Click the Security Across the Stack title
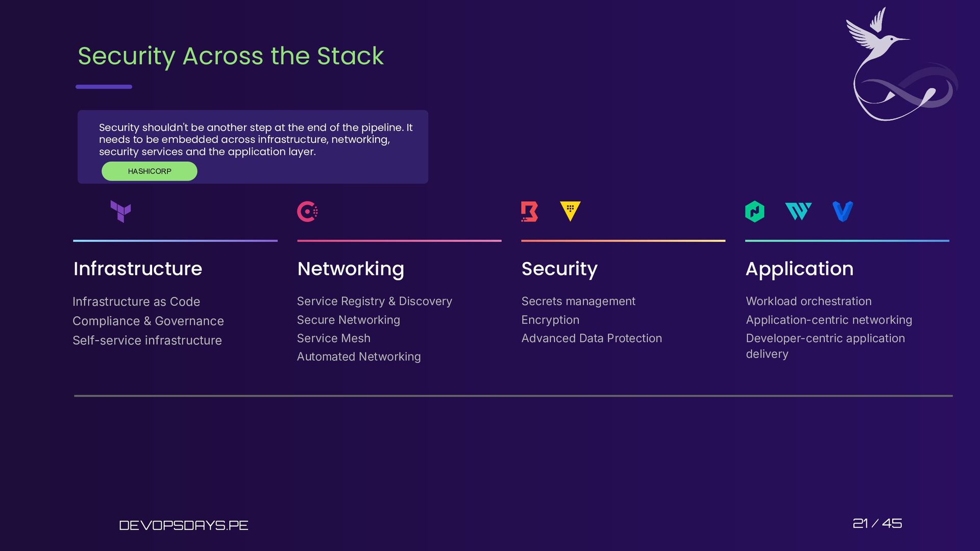Image resolution: width=980 pixels, height=551 pixels. tap(231, 56)
